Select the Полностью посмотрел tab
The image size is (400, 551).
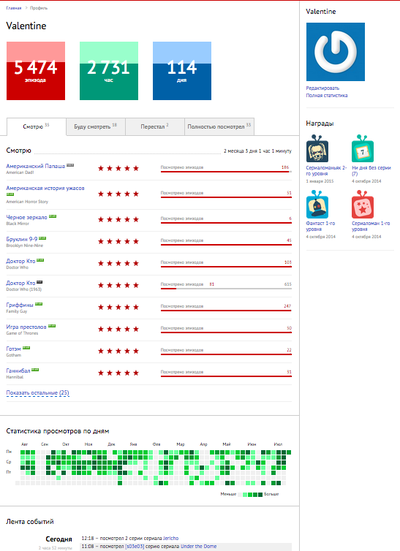point(219,127)
